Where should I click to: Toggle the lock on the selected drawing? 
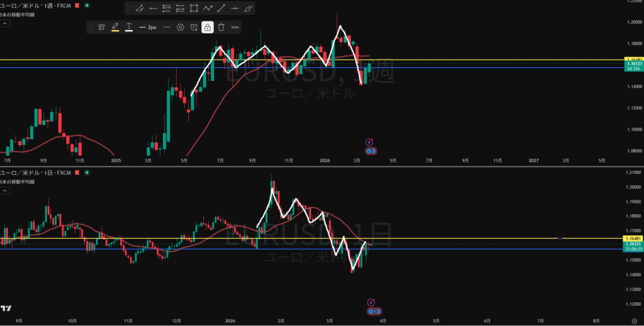(207, 27)
